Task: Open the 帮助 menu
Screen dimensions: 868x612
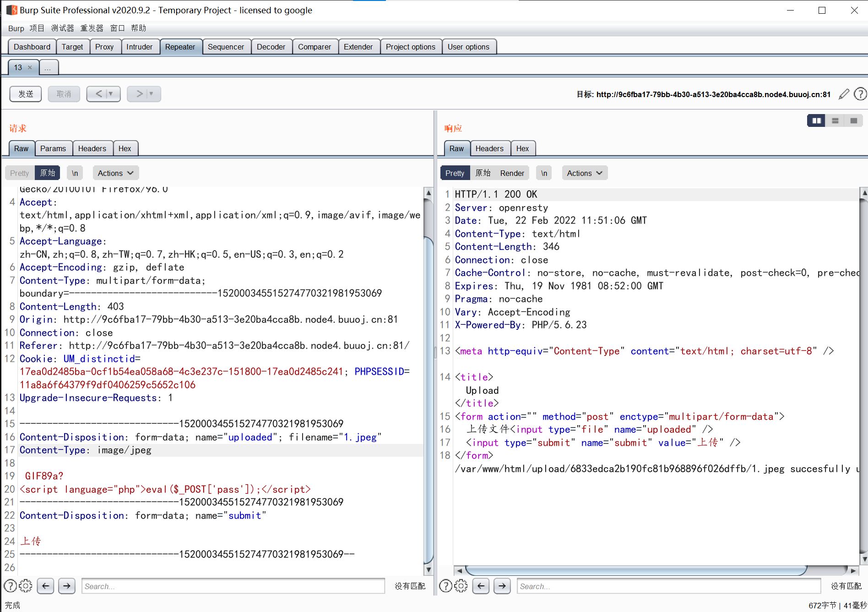Action: 139,28
